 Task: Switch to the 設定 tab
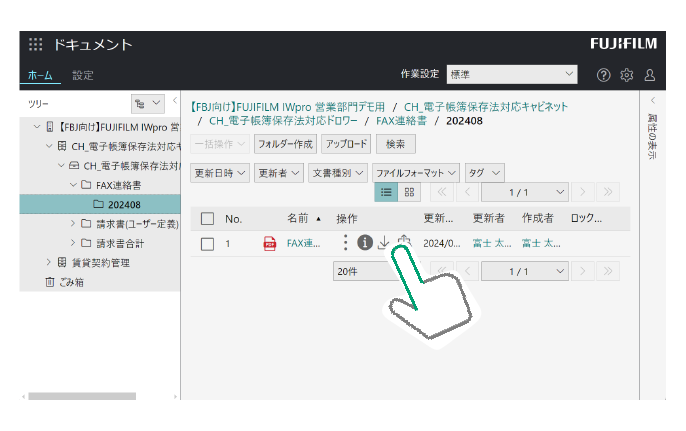click(83, 75)
